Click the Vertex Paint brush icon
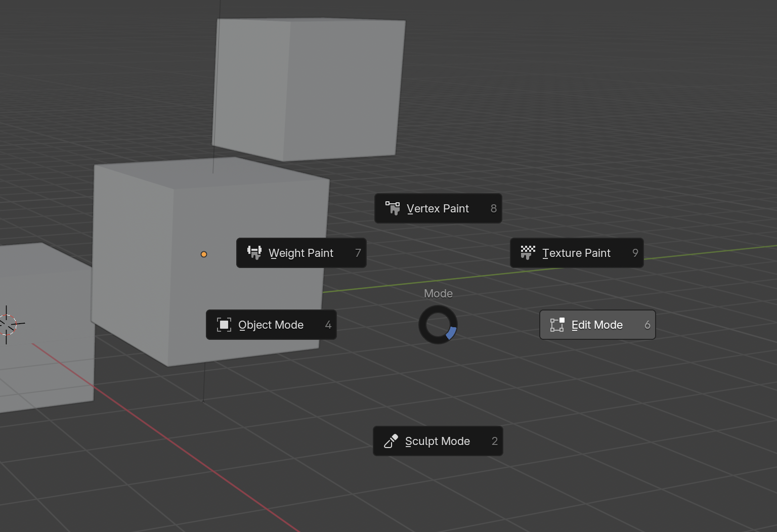 (393, 208)
